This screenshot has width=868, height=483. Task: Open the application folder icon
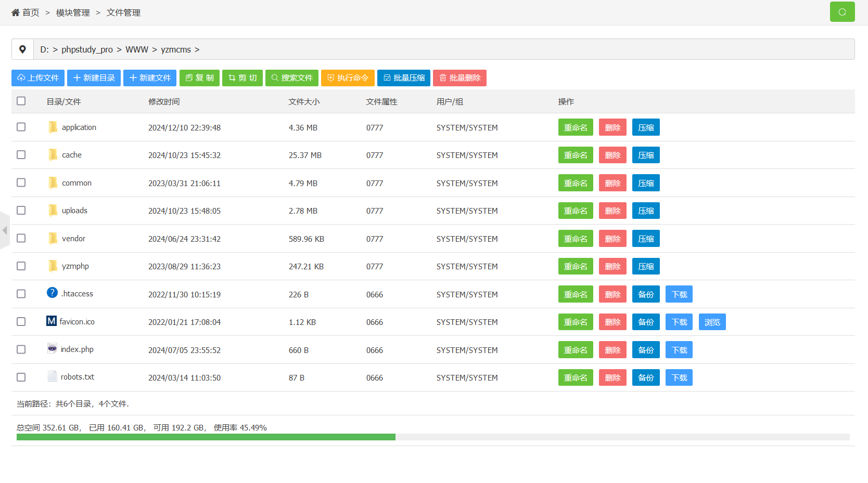coord(53,127)
